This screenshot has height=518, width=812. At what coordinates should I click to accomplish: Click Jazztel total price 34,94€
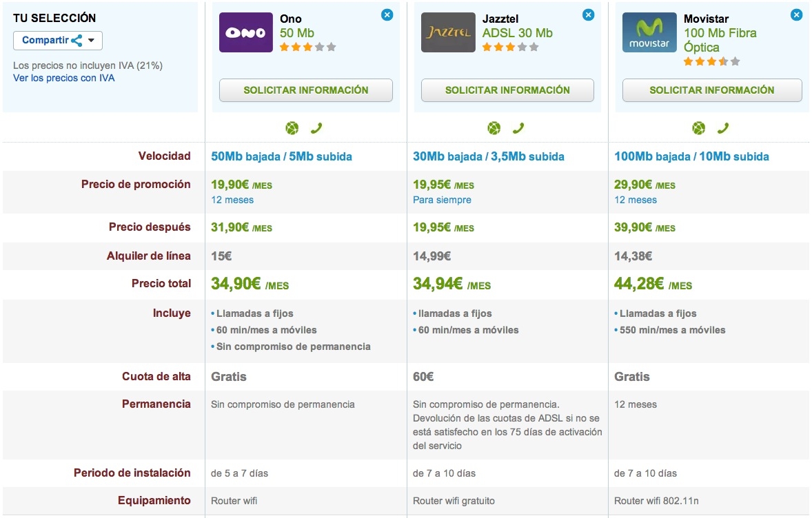tap(451, 284)
